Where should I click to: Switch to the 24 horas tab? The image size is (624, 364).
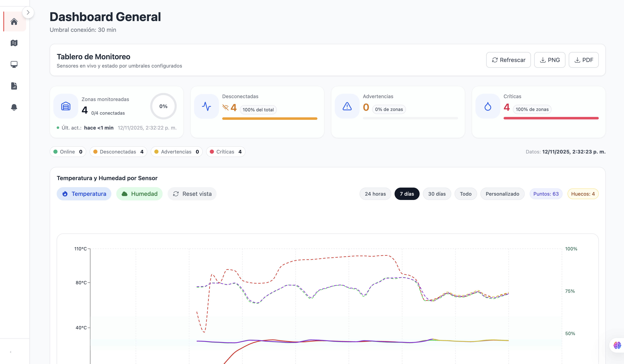[x=375, y=194]
